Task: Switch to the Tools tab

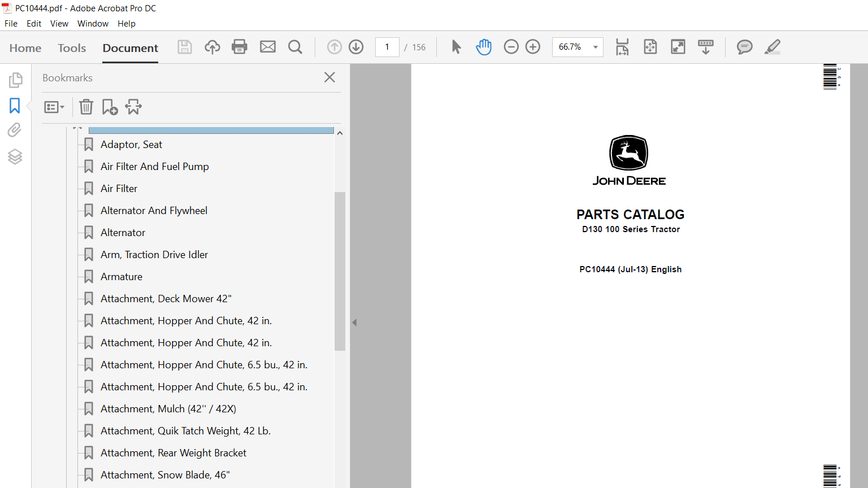Action: click(x=72, y=48)
